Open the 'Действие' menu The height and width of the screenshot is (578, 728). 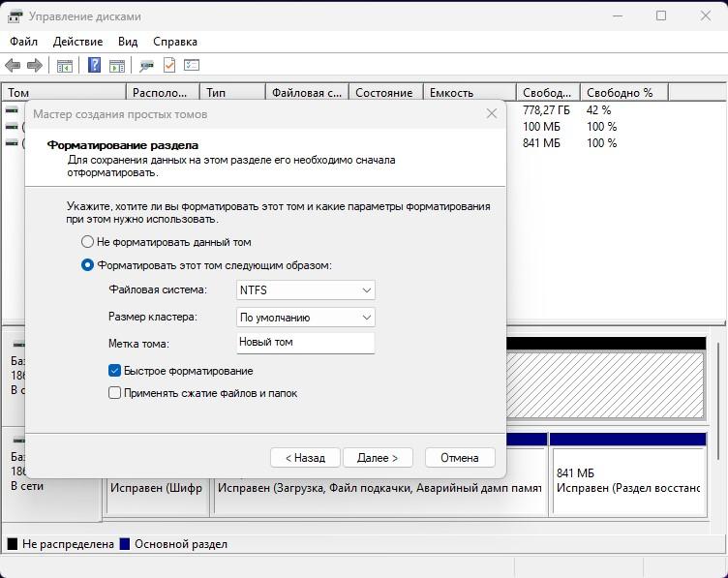77,42
